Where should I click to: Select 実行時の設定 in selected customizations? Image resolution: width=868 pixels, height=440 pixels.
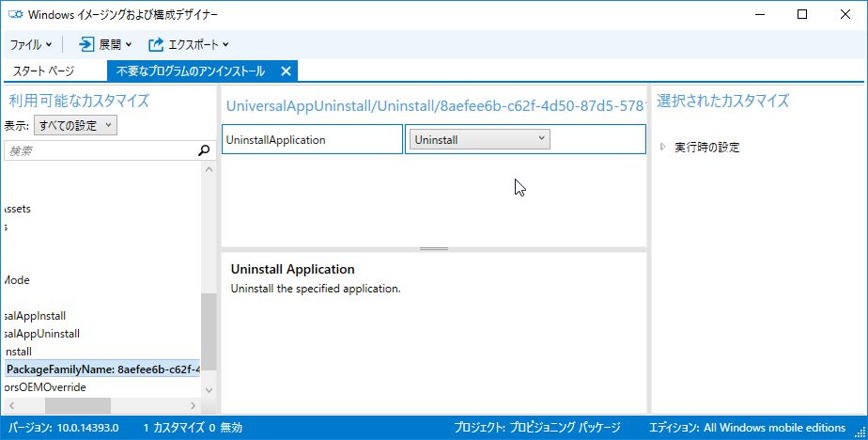click(707, 148)
